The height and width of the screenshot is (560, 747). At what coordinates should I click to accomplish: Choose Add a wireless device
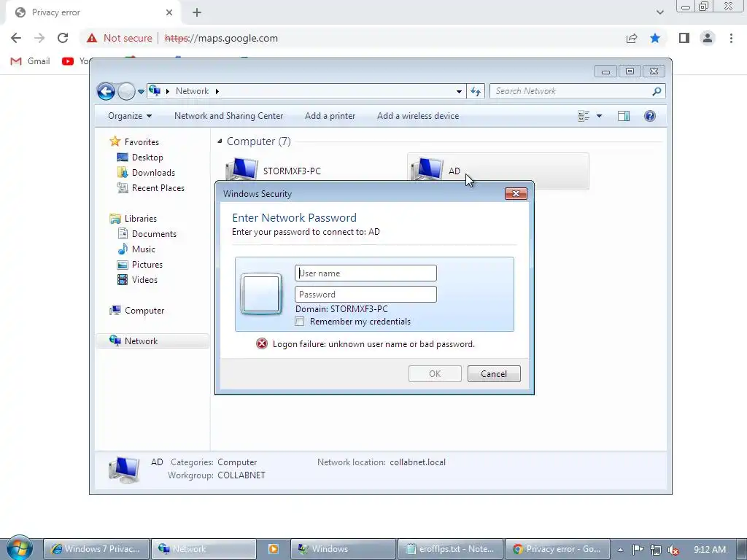coord(418,116)
